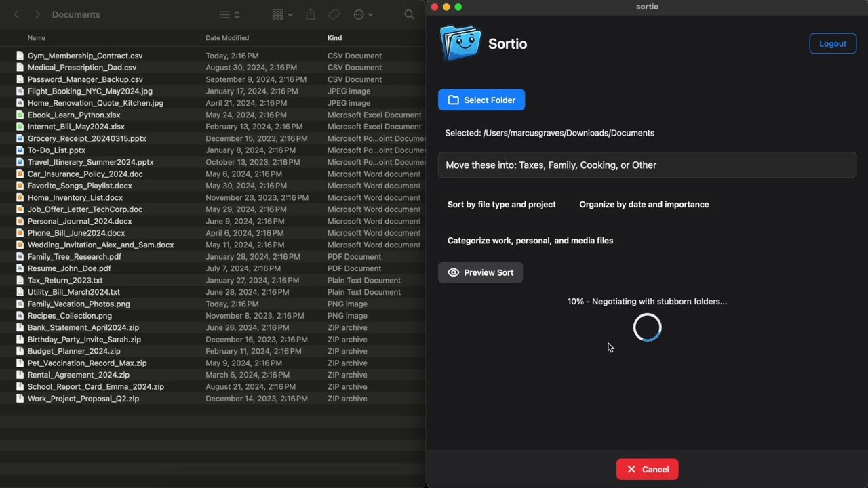
Task: Click the X icon on Cancel button
Action: 631,469
